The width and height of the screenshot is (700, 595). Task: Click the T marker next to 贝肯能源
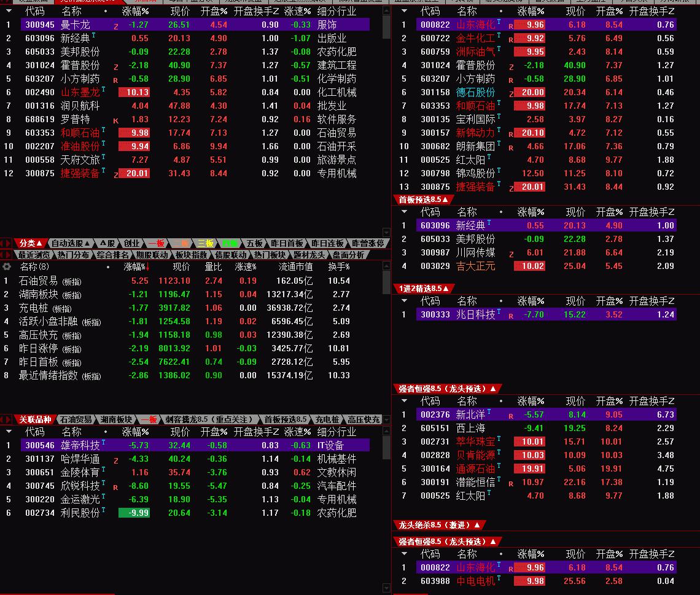pyautogui.click(x=499, y=452)
